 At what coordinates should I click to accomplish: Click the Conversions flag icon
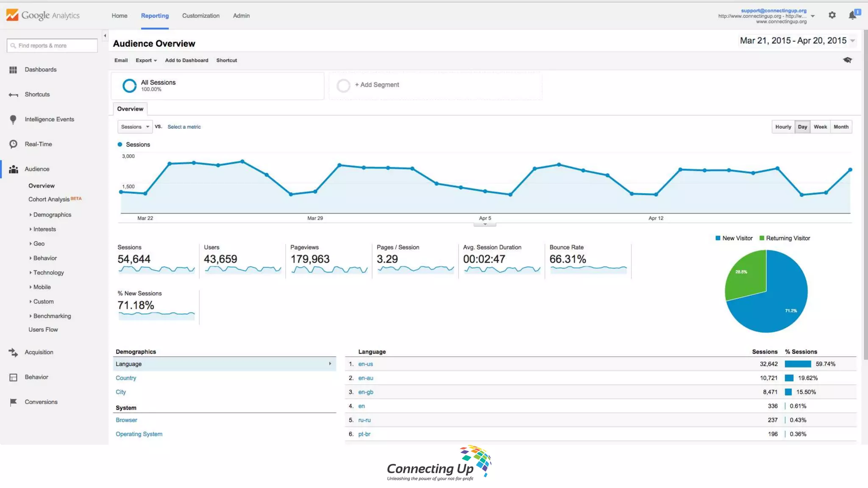click(x=13, y=402)
